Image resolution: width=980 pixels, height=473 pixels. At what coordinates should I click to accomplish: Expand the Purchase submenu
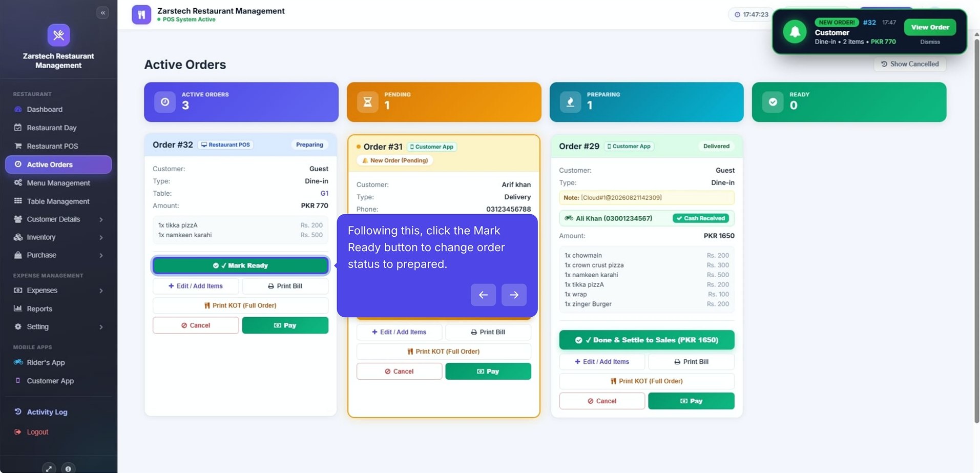pos(58,255)
